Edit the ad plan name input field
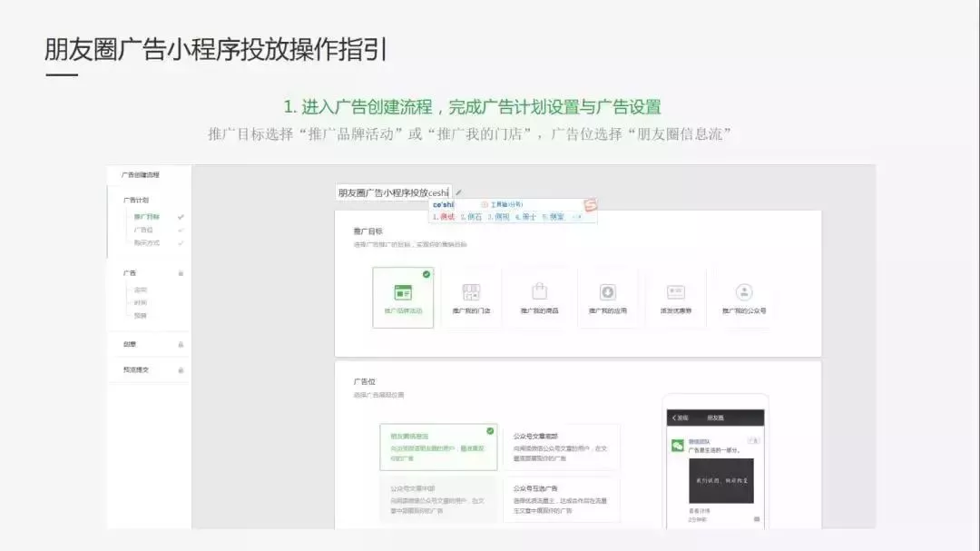The image size is (980, 551). click(x=394, y=192)
